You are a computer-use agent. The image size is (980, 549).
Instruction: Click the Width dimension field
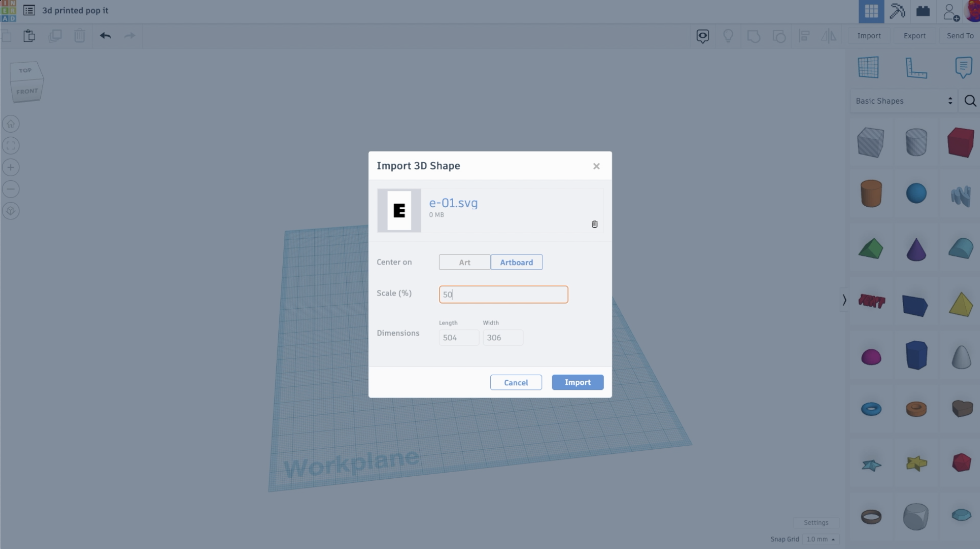tap(503, 337)
